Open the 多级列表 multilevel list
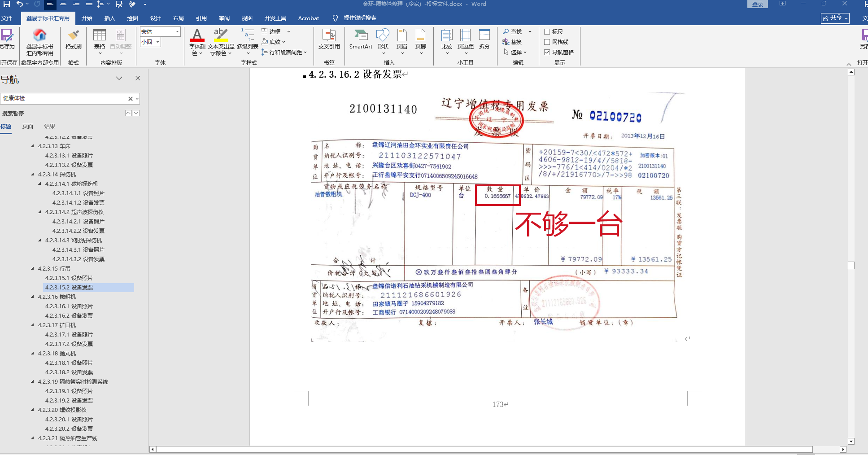 tap(248, 41)
